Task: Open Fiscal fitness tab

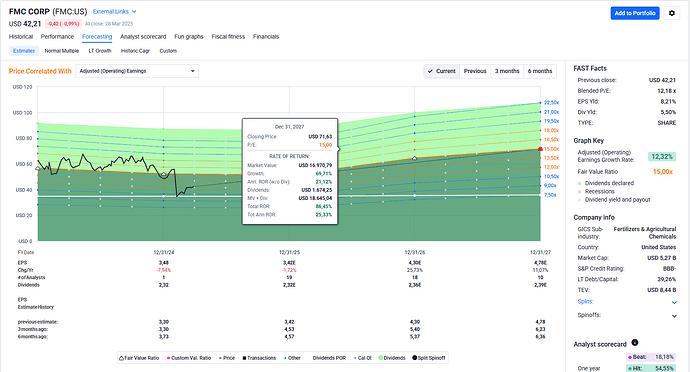Action: 228,37
